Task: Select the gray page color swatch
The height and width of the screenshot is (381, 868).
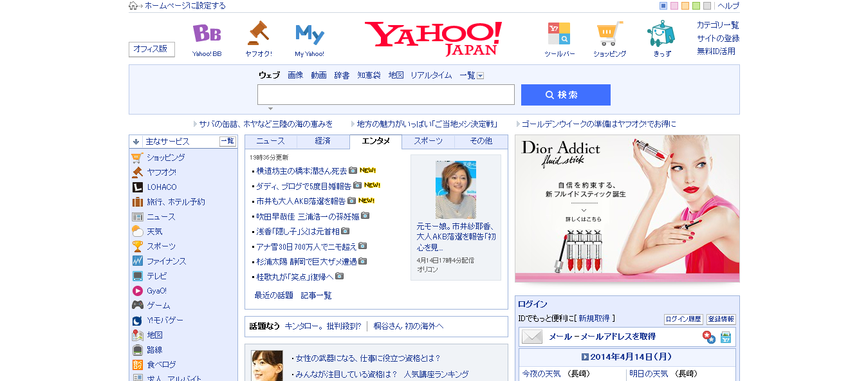Action: click(x=707, y=6)
